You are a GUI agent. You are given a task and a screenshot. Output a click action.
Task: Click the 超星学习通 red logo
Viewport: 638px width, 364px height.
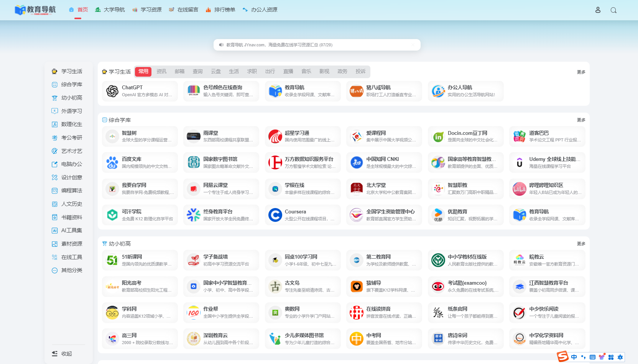[275, 136]
